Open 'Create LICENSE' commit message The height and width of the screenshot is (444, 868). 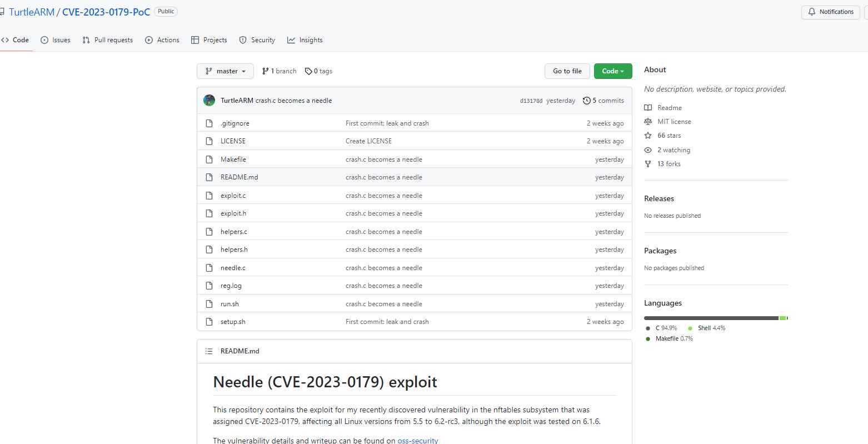tap(368, 141)
